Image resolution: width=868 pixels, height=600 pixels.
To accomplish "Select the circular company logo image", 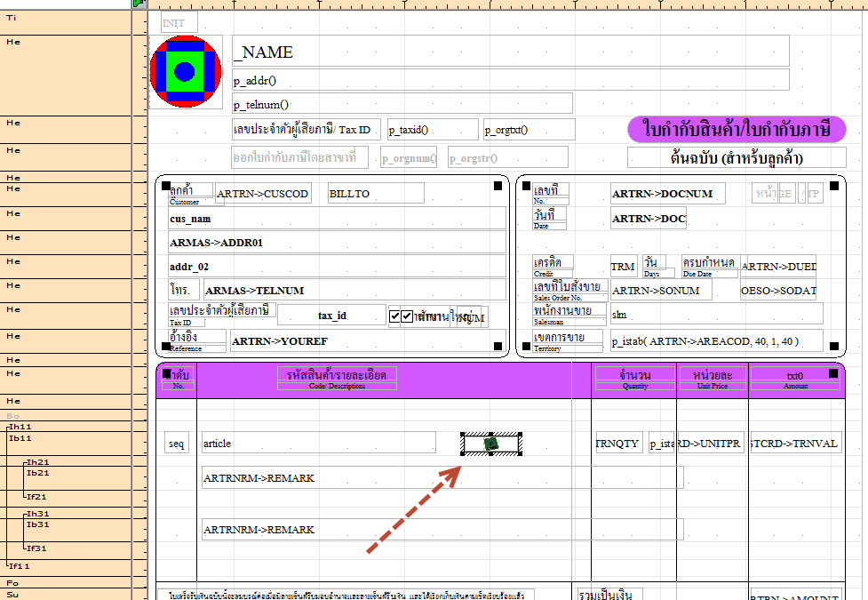I will (184, 72).
